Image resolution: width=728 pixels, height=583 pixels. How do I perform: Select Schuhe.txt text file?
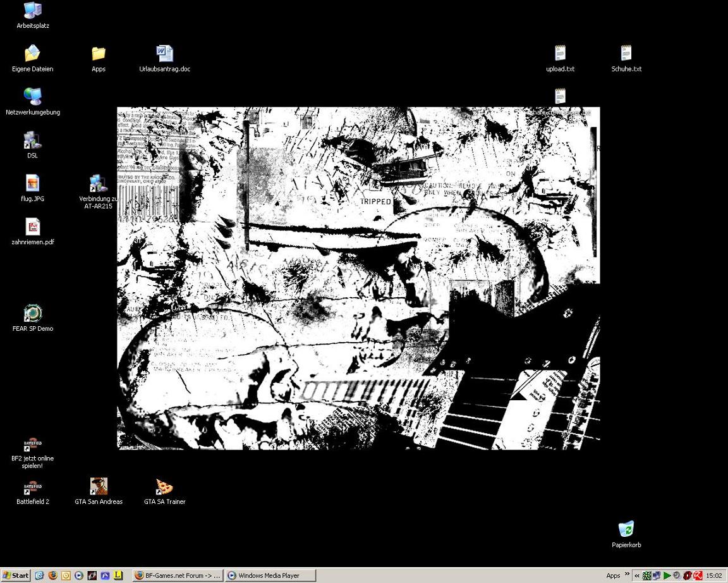626,59
